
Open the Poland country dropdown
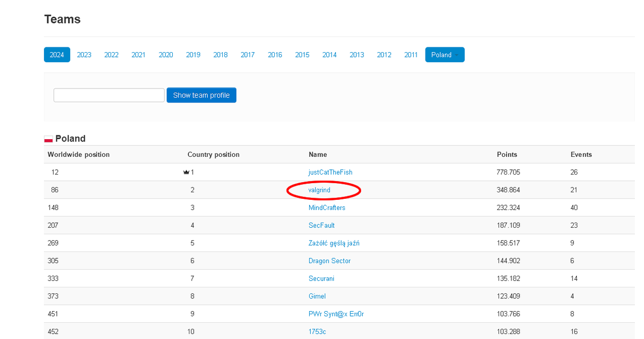[445, 55]
